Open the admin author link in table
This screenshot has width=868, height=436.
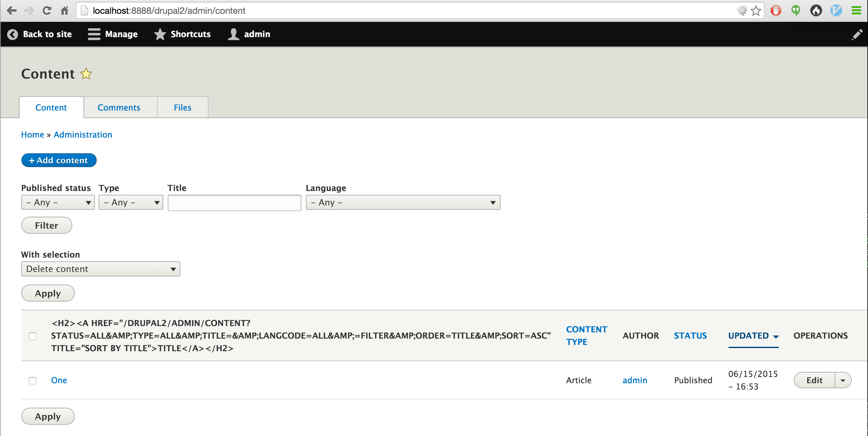click(x=635, y=380)
